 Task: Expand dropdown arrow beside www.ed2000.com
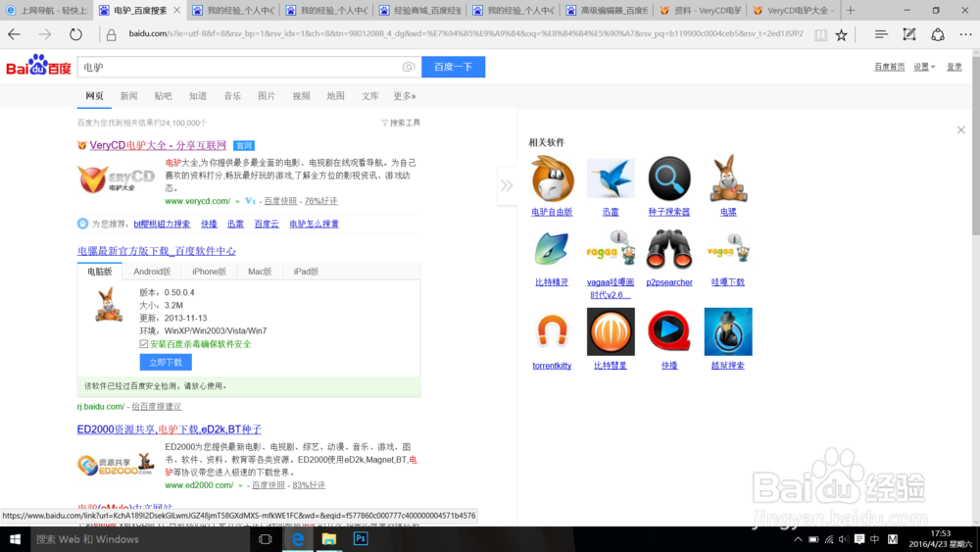[x=240, y=485]
